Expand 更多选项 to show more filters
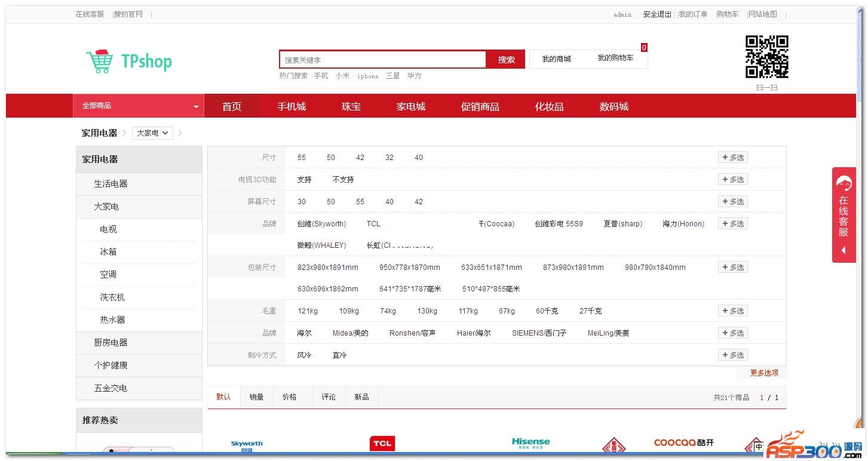Screen dimensions: 868x461 coord(764,373)
